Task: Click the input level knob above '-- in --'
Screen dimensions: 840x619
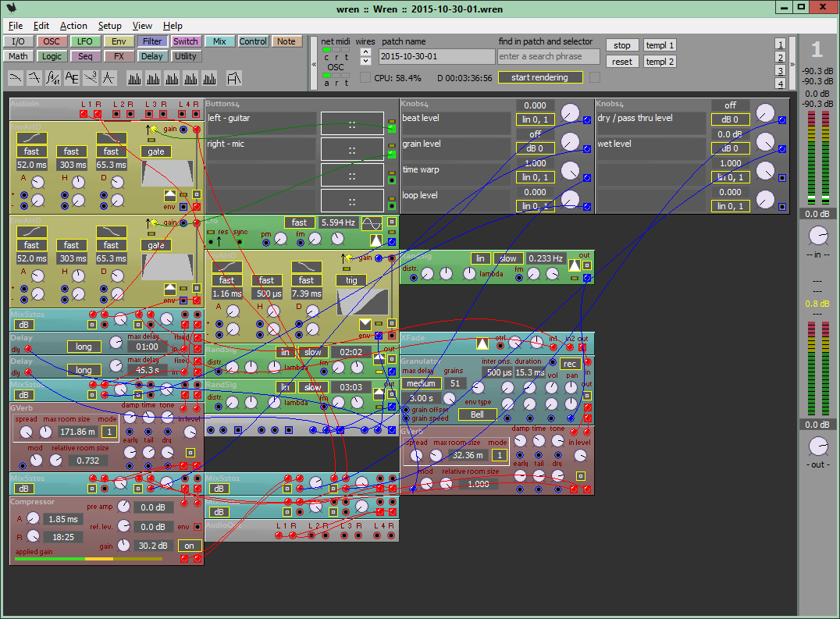Action: (x=818, y=236)
